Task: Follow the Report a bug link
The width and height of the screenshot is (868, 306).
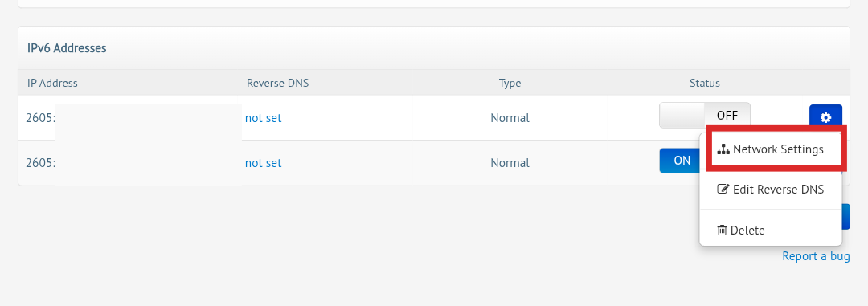Action: [816, 256]
